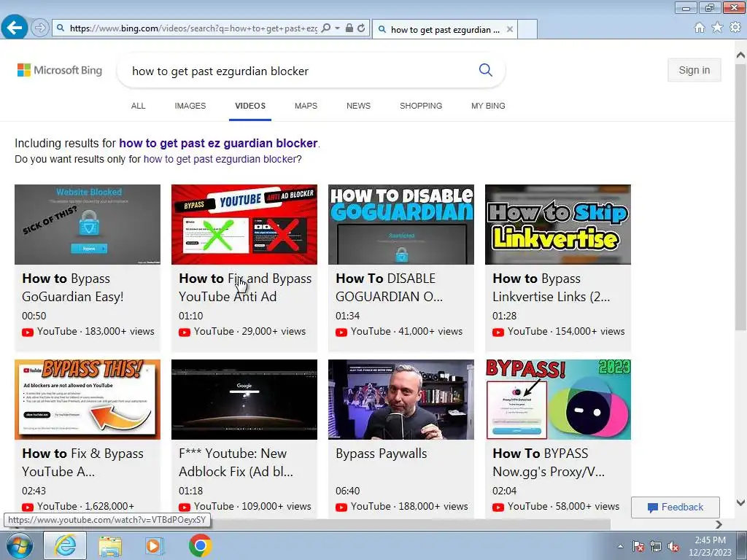Screen dimensions: 747x560
Task: Click the Feedback button
Action: click(x=676, y=507)
